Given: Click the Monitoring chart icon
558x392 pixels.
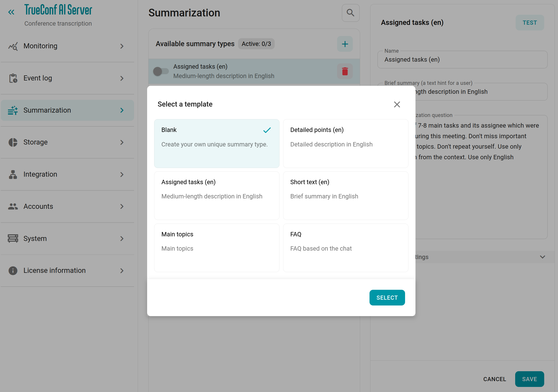Looking at the screenshot, I should coord(13,46).
